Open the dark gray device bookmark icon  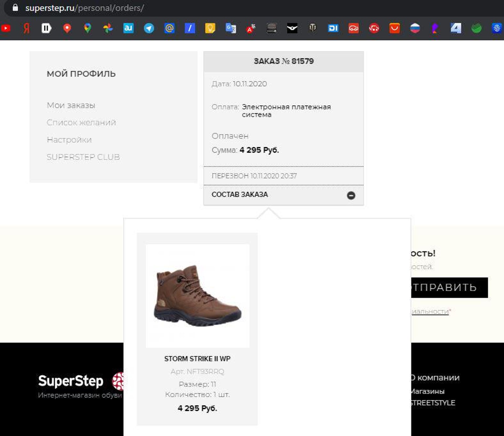click(x=272, y=28)
